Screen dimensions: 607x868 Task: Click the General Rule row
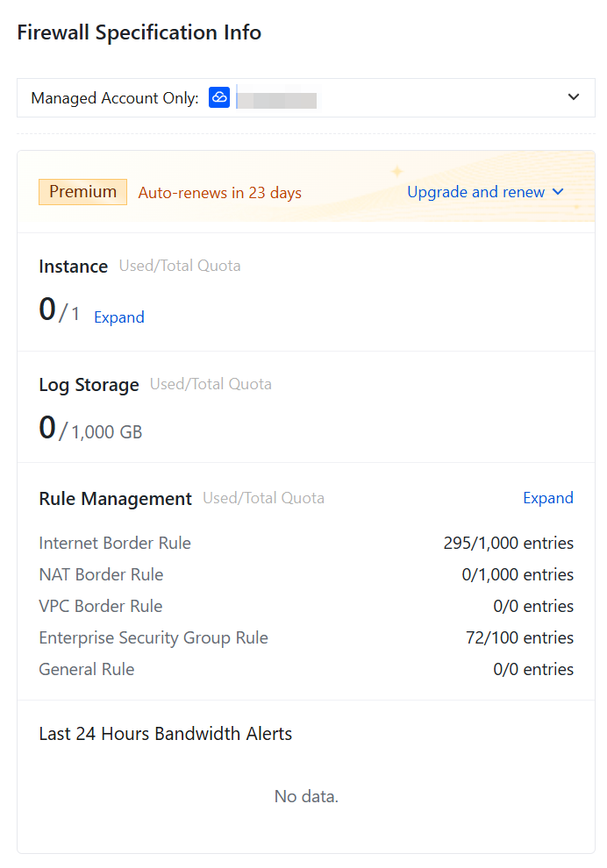(x=306, y=669)
